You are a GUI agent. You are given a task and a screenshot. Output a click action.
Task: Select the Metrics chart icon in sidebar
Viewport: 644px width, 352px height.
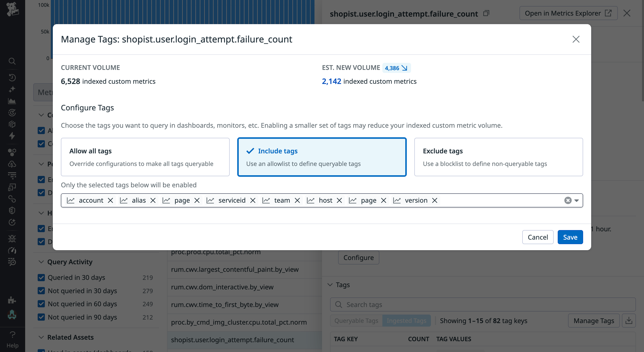pos(12,101)
